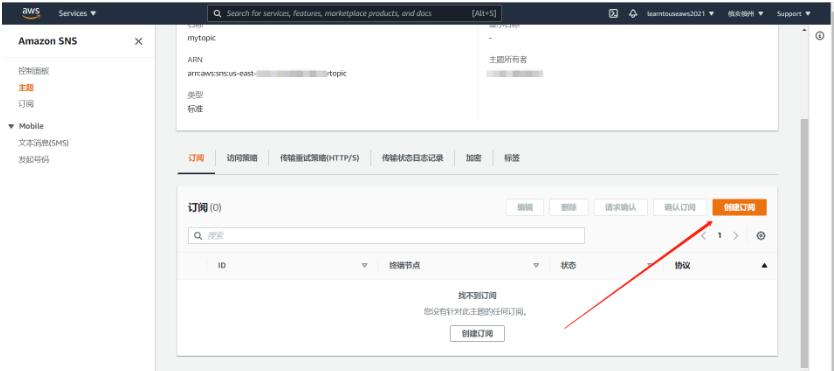Open the Support dropdown menu
Viewport: 834px width, 371px height.
(x=794, y=14)
